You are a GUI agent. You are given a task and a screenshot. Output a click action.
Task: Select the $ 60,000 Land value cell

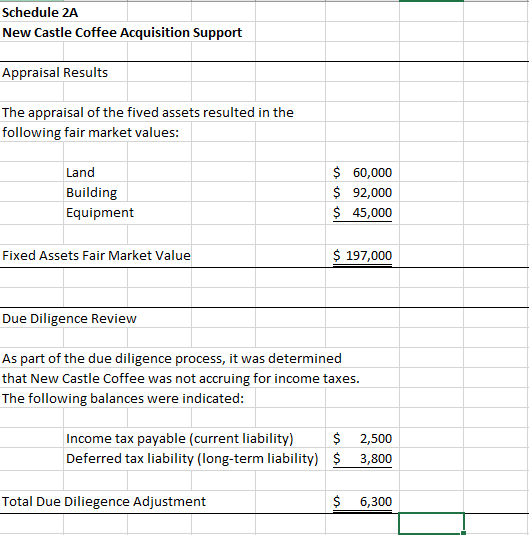coord(362,172)
